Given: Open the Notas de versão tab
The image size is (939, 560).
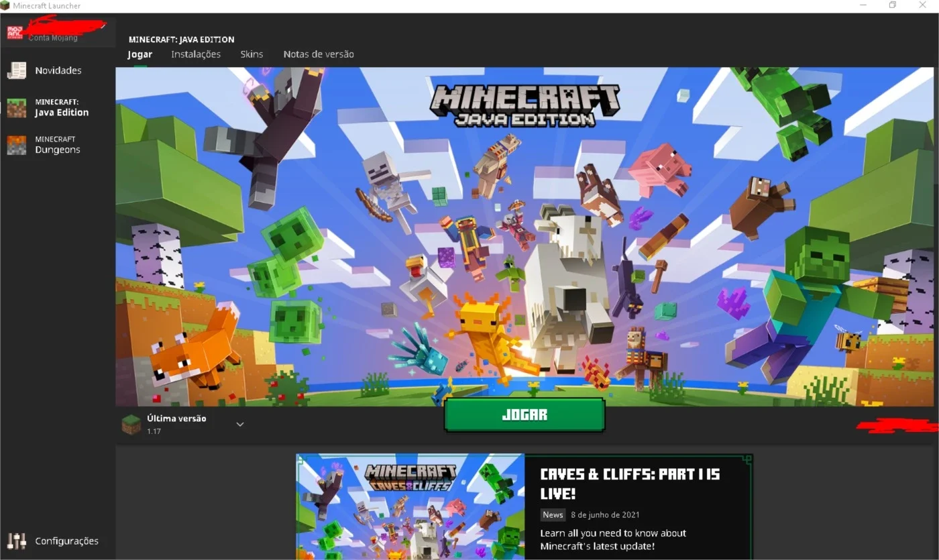Looking at the screenshot, I should point(319,54).
